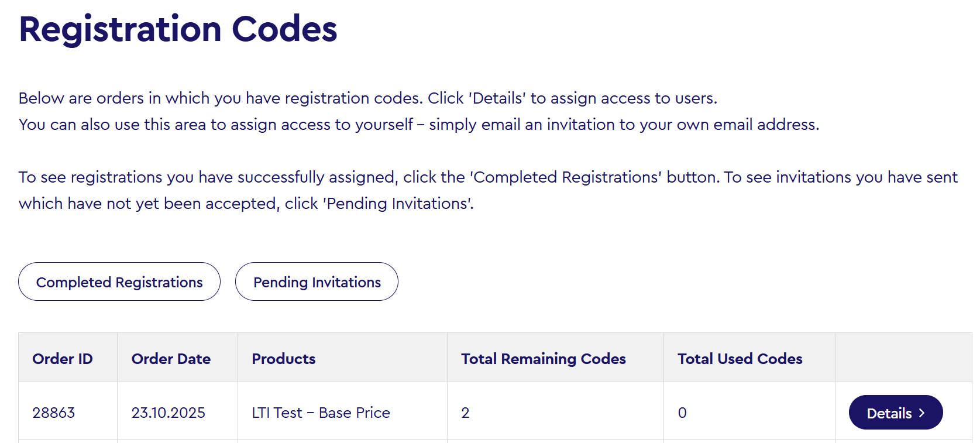Image resolution: width=980 pixels, height=443 pixels.
Task: Click the used codes value 0
Action: click(682, 413)
